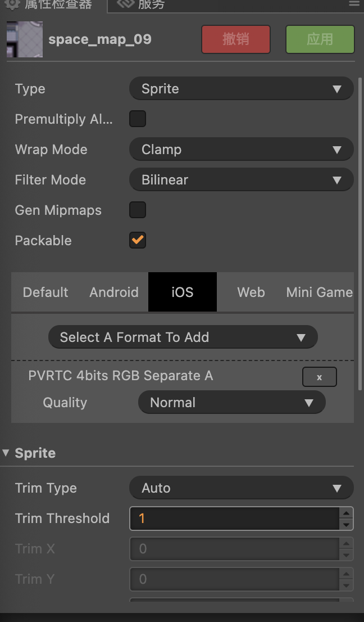Viewport: 364px width, 622px height.
Task: Click the space_map_09 texture thumbnail
Action: click(24, 39)
